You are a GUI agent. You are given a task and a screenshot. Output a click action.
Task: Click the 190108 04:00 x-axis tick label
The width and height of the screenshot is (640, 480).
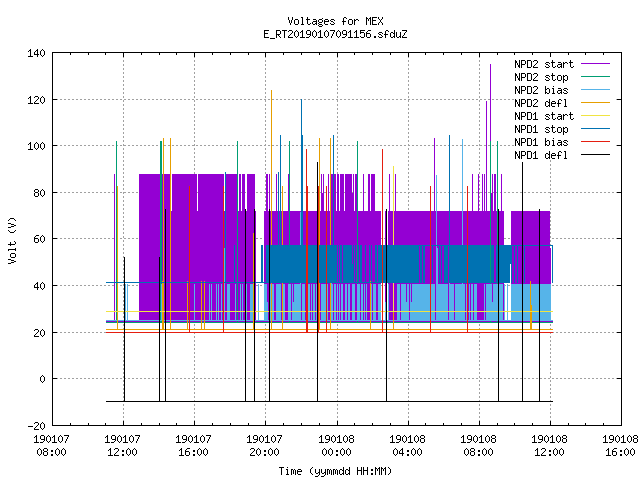pos(407,446)
